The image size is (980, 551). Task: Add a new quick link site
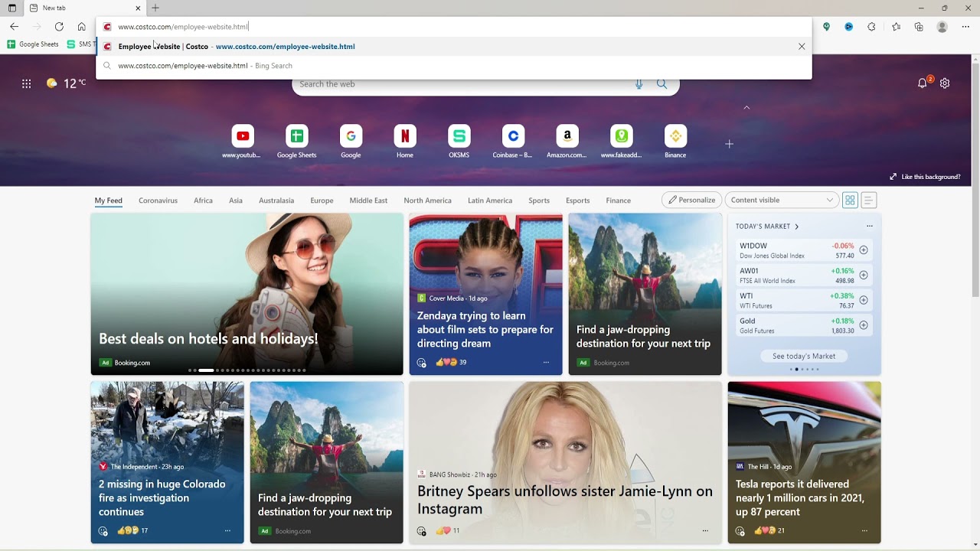coord(729,144)
